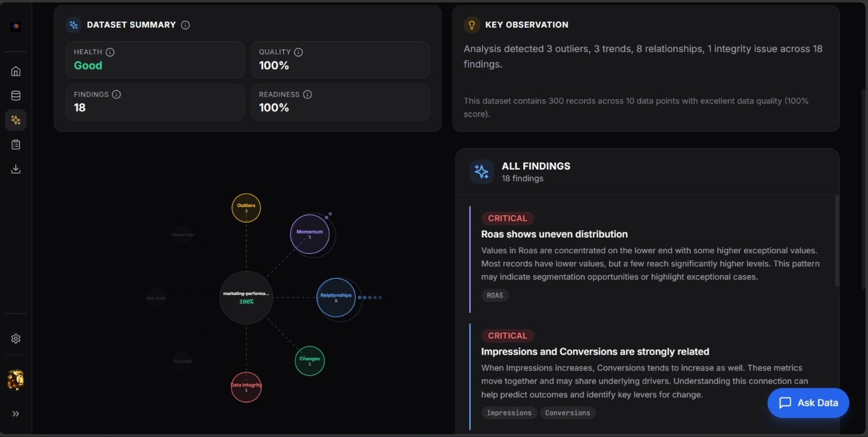Expand the sidebar with double chevron
The width and height of the screenshot is (868, 437).
(x=16, y=414)
